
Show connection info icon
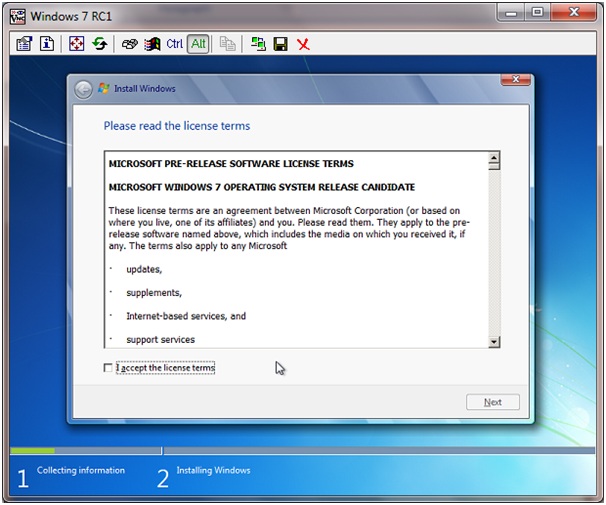(47, 44)
